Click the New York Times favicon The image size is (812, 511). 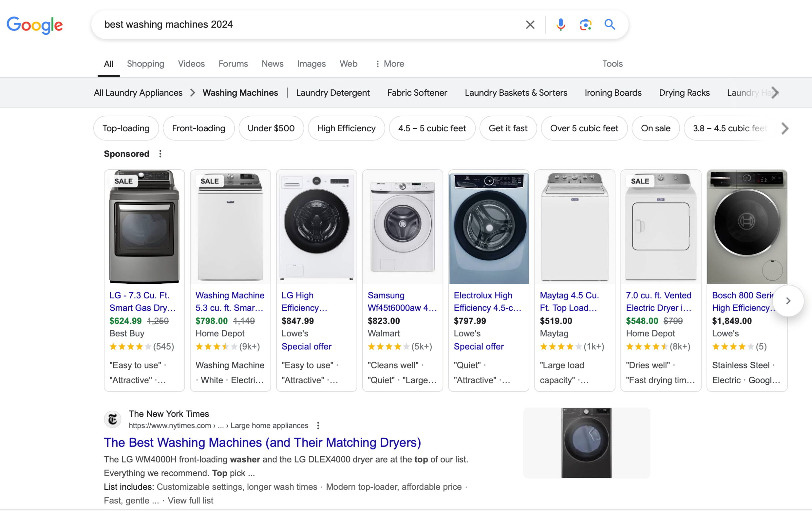[x=112, y=419]
